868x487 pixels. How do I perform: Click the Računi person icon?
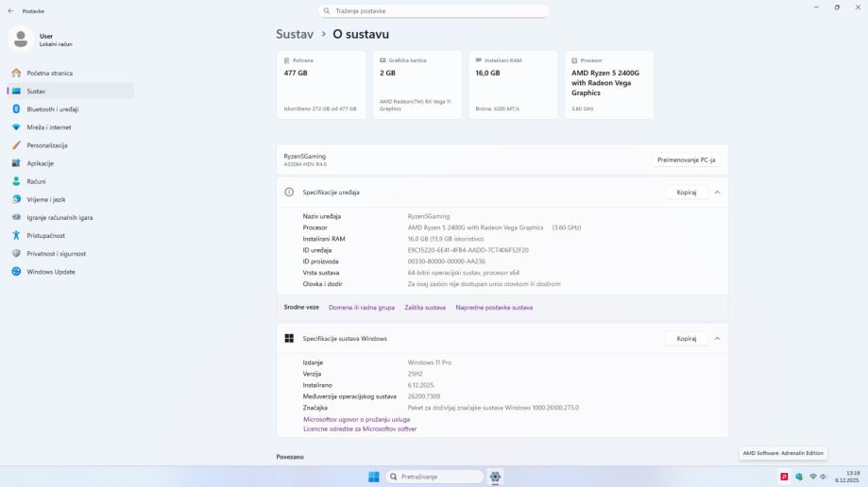click(x=16, y=181)
